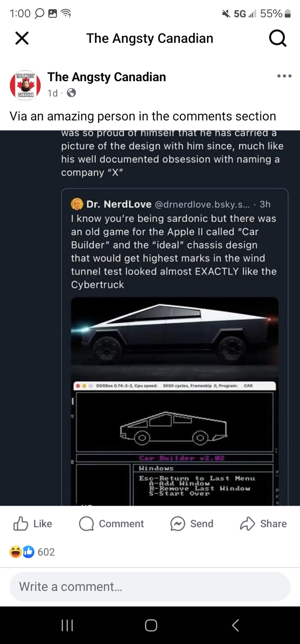The width and height of the screenshot is (300, 644).
Task: Tap the laughing reaction emoji icon
Action: (x=15, y=552)
